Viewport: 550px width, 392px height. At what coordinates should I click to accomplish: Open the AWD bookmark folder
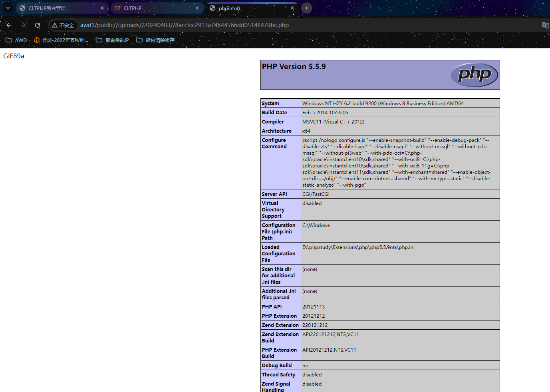pos(16,40)
